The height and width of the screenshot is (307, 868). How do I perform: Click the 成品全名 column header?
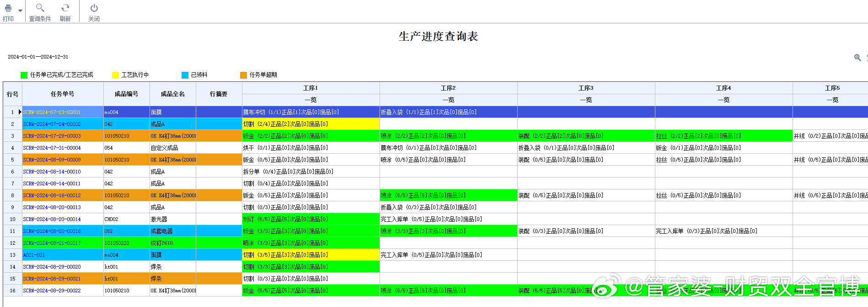(172, 94)
